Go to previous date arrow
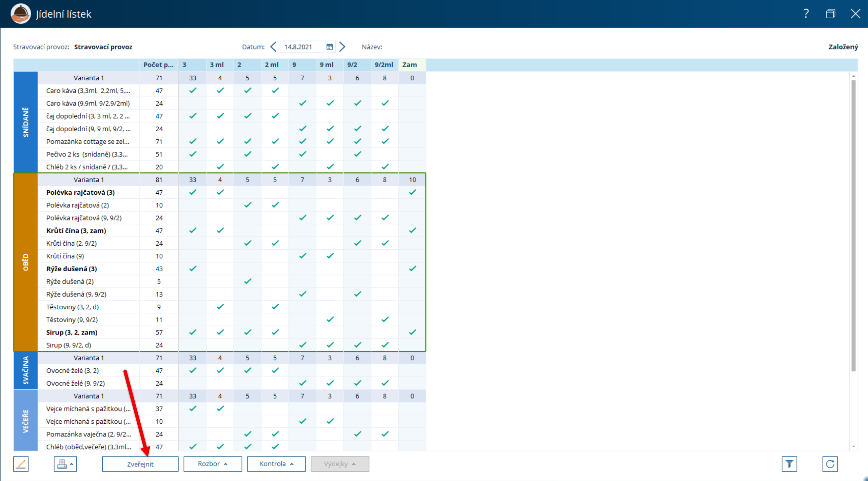The height and width of the screenshot is (481, 868). 273,47
